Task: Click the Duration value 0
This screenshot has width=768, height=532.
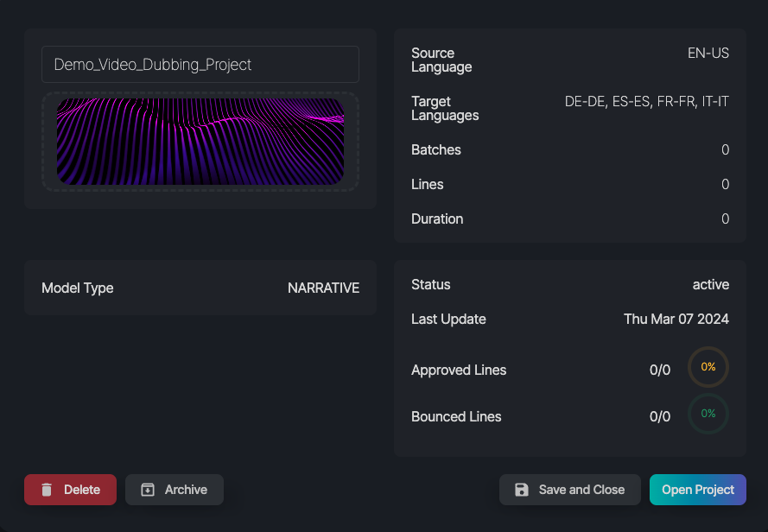Action: click(x=725, y=218)
